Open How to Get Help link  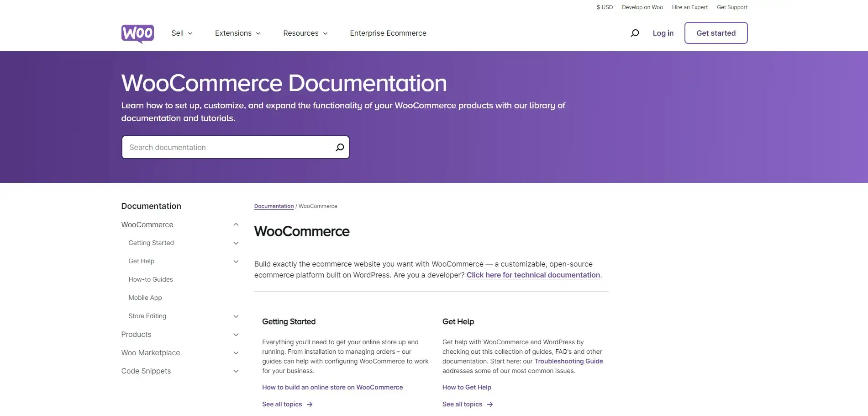click(467, 387)
